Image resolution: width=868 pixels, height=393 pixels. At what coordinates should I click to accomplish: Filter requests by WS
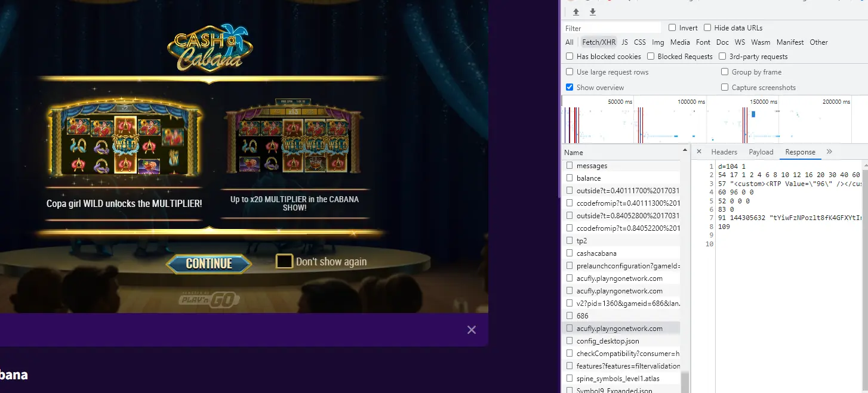point(740,42)
